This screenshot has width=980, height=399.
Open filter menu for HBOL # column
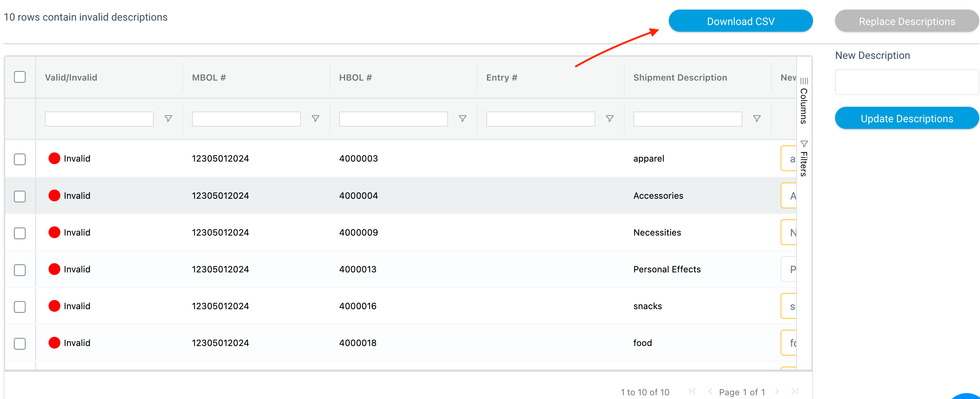(x=463, y=119)
